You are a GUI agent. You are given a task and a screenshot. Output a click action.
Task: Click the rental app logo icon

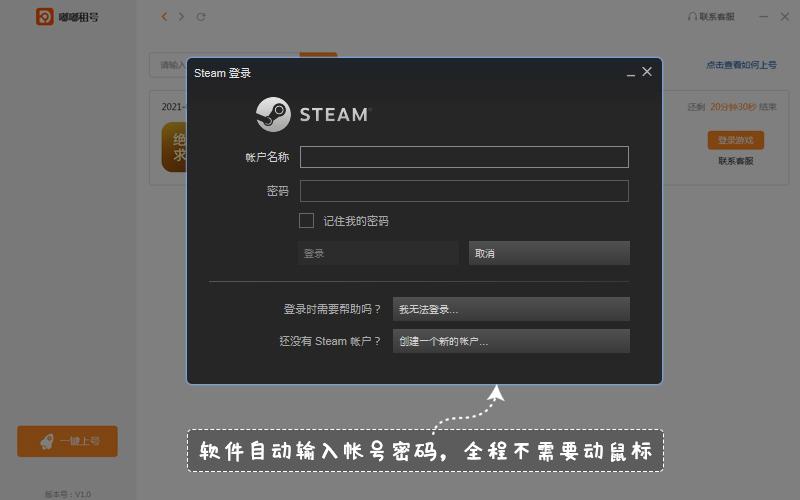point(44,17)
